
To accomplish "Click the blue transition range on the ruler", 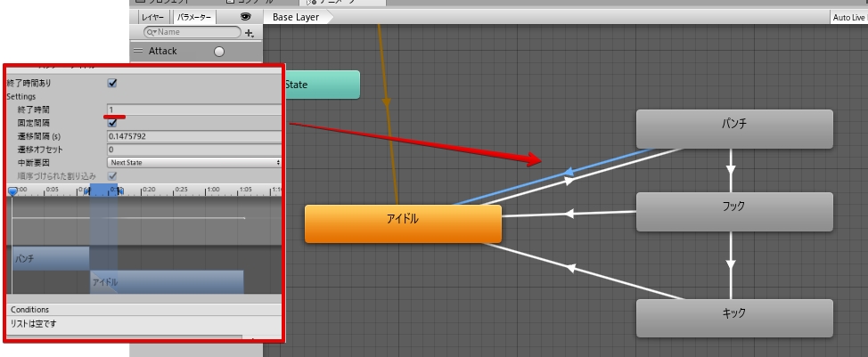I will pyautogui.click(x=103, y=191).
